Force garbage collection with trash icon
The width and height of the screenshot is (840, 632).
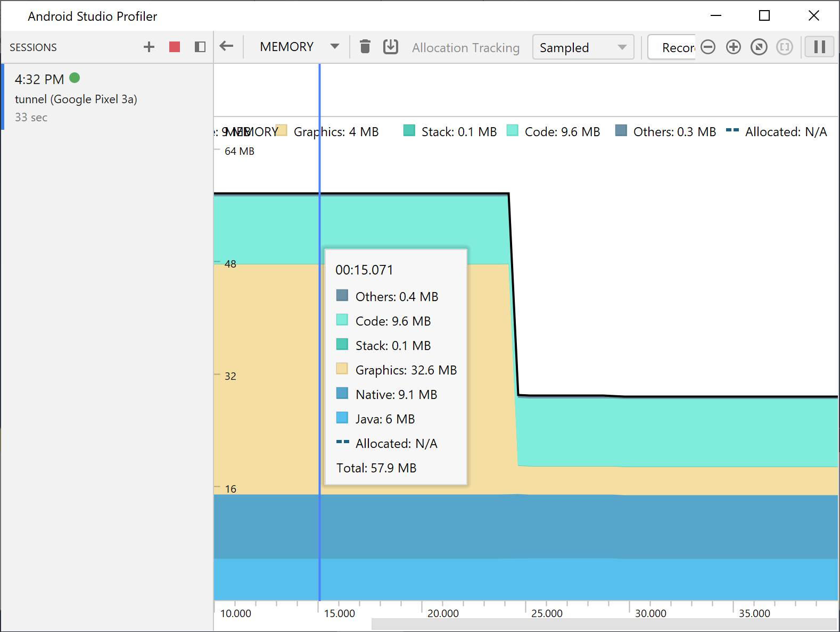pyautogui.click(x=365, y=47)
